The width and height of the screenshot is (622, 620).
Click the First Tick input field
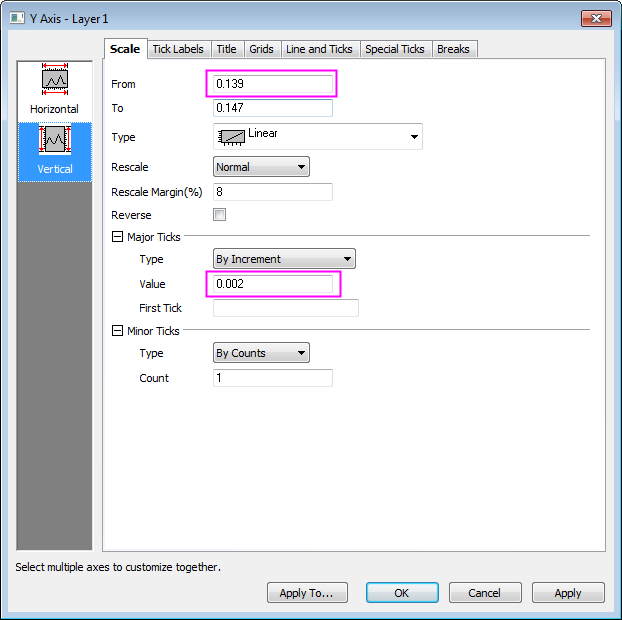[285, 308]
